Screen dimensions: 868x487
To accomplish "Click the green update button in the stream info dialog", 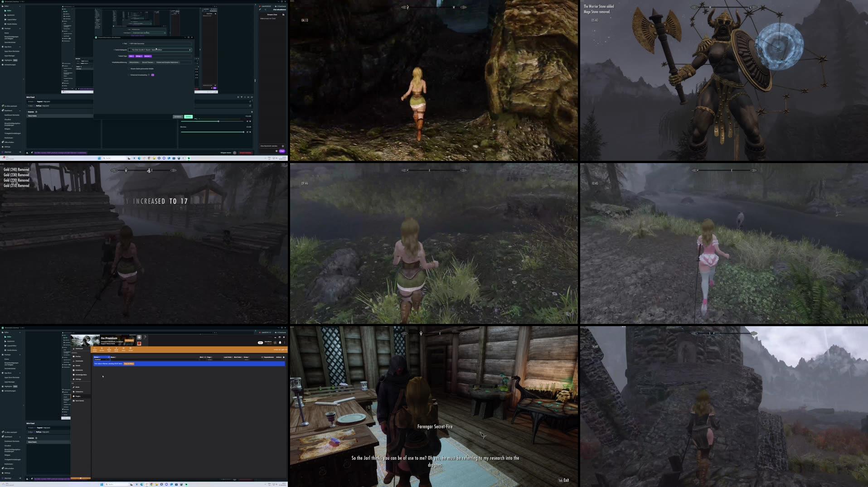I will click(188, 116).
